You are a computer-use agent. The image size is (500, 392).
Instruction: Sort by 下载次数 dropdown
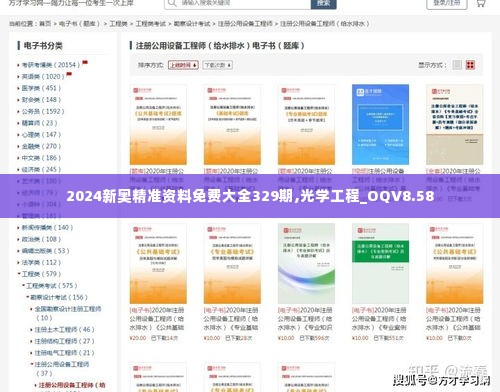coord(218,65)
